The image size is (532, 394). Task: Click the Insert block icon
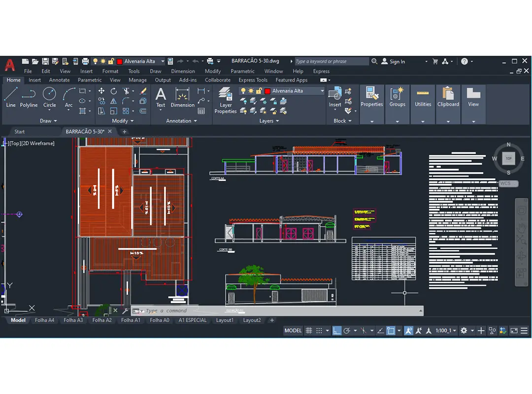click(x=335, y=97)
